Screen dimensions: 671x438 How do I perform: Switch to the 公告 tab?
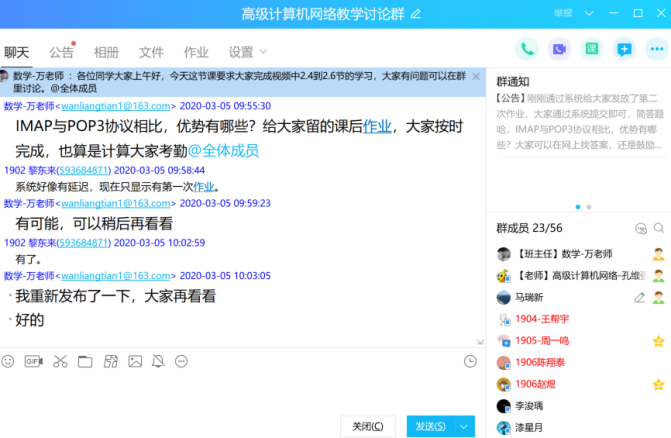(x=61, y=52)
